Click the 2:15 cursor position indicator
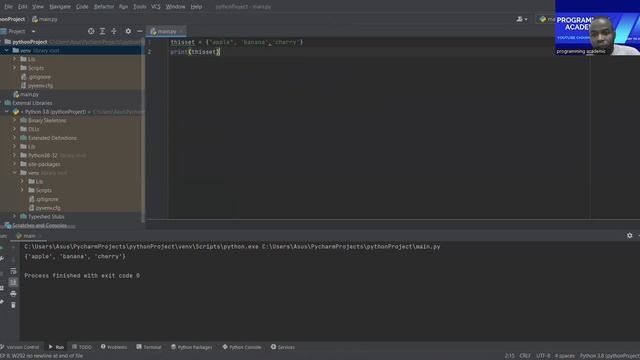This screenshot has height=360, width=640. point(509,356)
